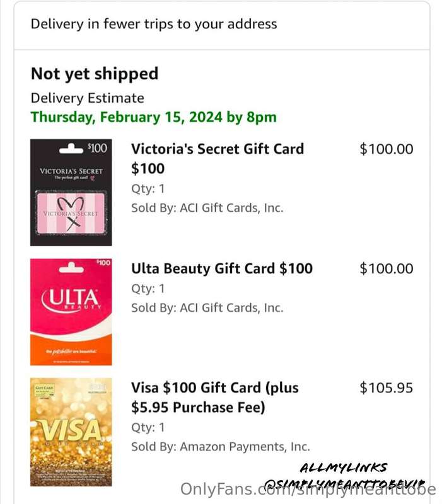Open the gold Visa gift card image

coord(71,432)
